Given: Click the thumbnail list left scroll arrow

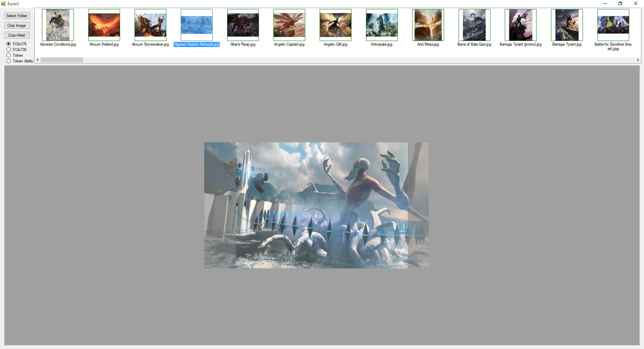Looking at the screenshot, I should (38, 60).
